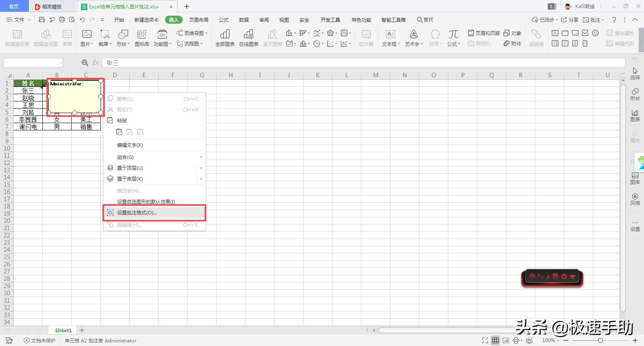This screenshot has width=644, height=346.
Task: Open the zoom 100% percentage dropdown
Action: point(551,340)
